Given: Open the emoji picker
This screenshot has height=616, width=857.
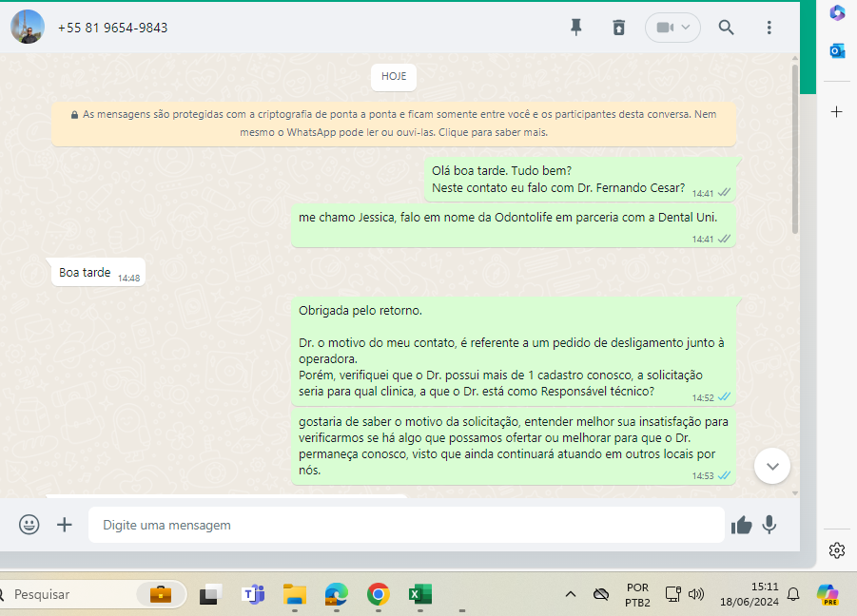Looking at the screenshot, I should coord(29,525).
